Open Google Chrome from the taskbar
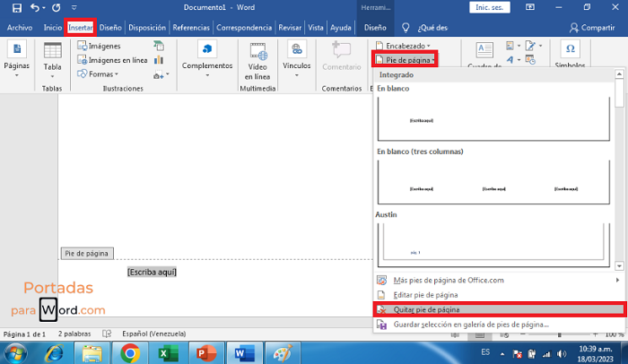628x364 pixels. 130,353
